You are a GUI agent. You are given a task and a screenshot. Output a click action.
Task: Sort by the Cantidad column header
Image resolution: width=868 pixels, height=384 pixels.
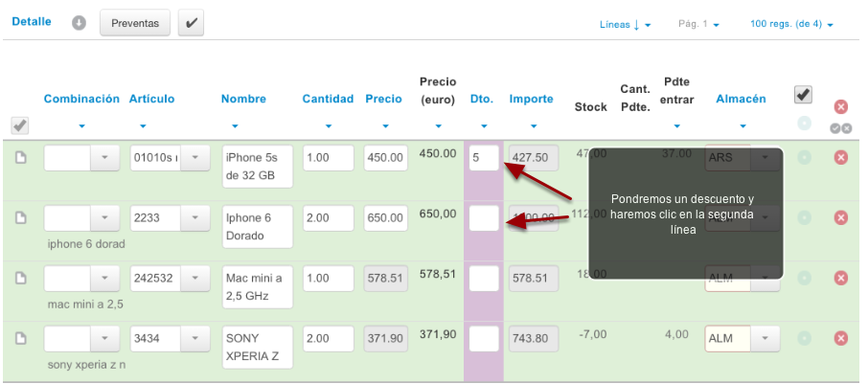(328, 99)
